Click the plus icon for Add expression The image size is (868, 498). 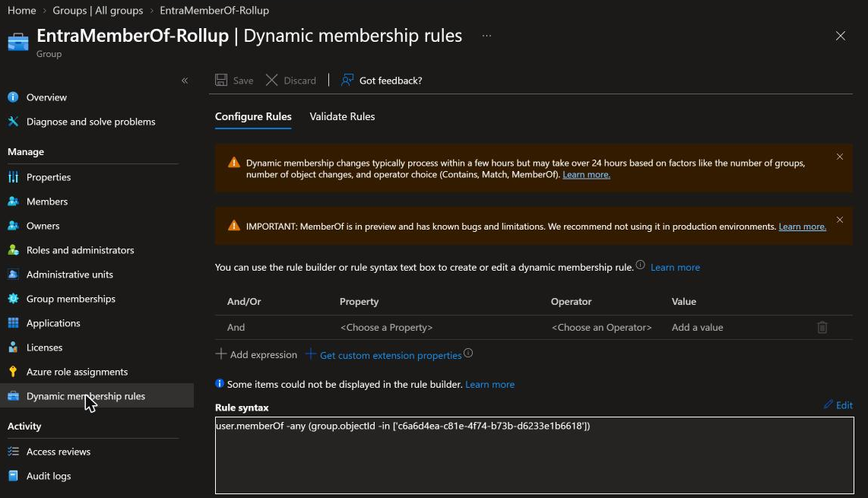(221, 354)
